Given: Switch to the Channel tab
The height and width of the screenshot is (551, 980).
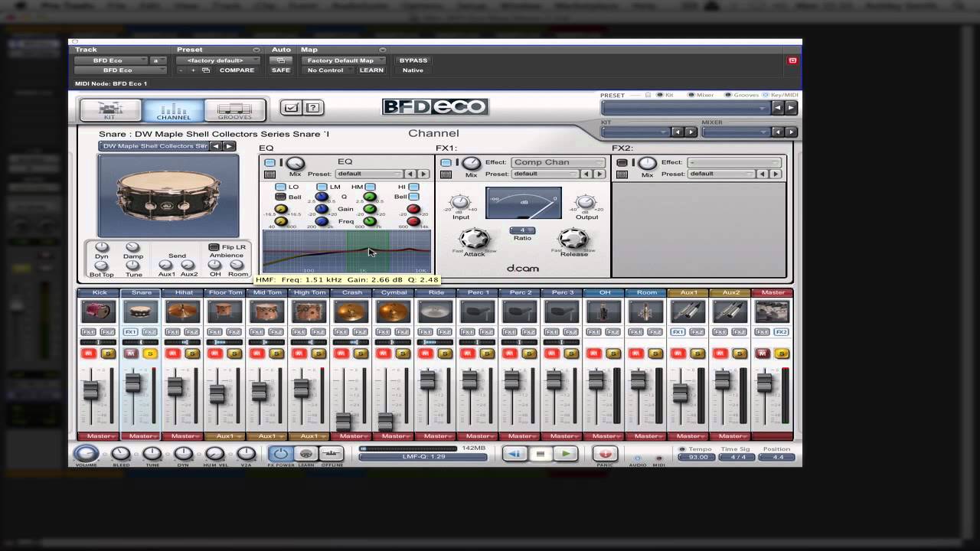Looking at the screenshot, I should click(174, 110).
